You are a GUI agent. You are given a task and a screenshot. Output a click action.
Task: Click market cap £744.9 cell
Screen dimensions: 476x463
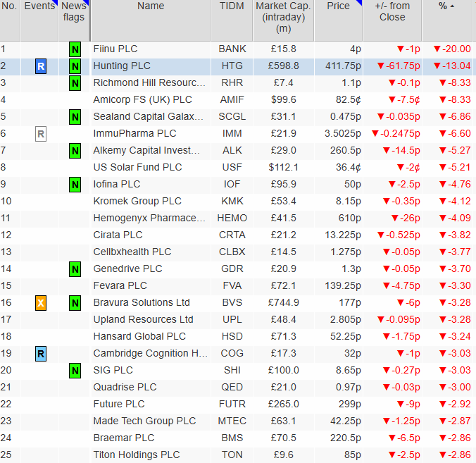click(284, 302)
